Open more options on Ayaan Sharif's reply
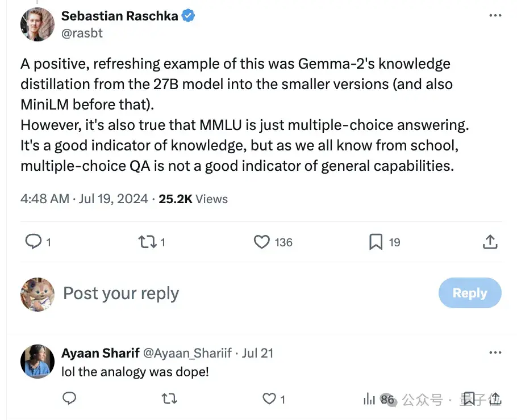This screenshot has height=420, width=517. point(495,353)
